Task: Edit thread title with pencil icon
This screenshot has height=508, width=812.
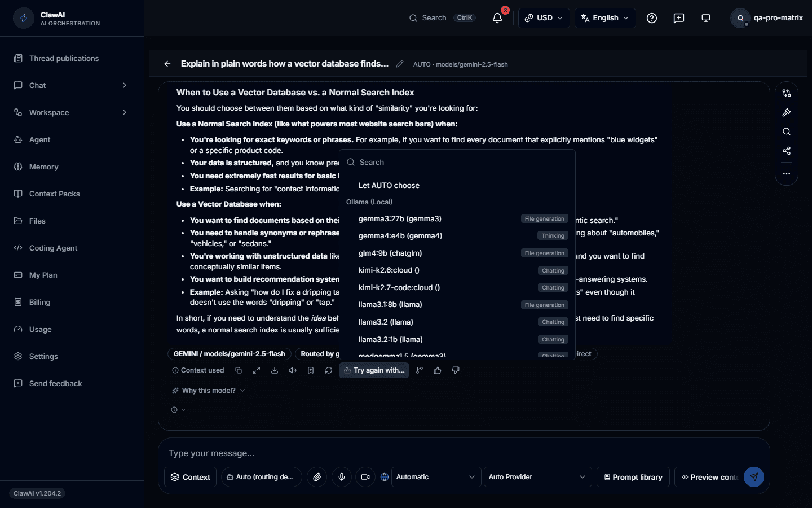Action: tap(400, 64)
